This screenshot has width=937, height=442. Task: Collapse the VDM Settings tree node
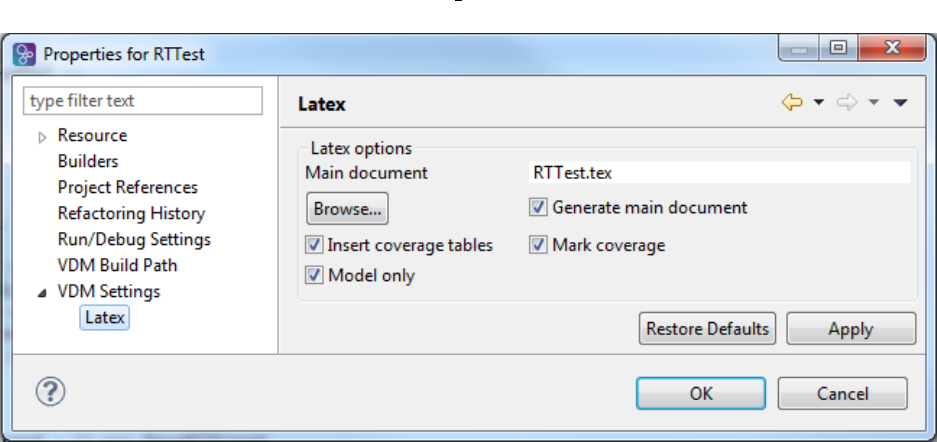(x=42, y=292)
